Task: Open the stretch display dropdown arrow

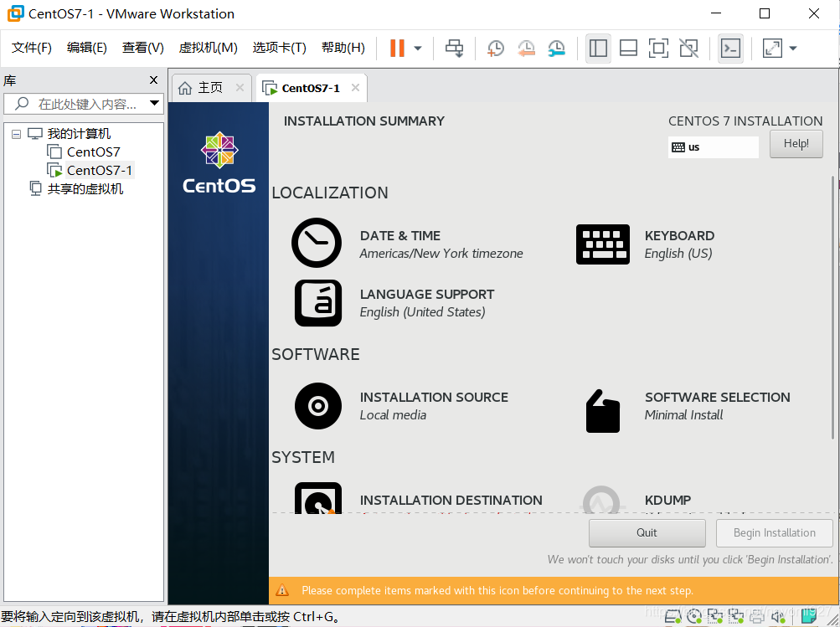Action: click(793, 49)
